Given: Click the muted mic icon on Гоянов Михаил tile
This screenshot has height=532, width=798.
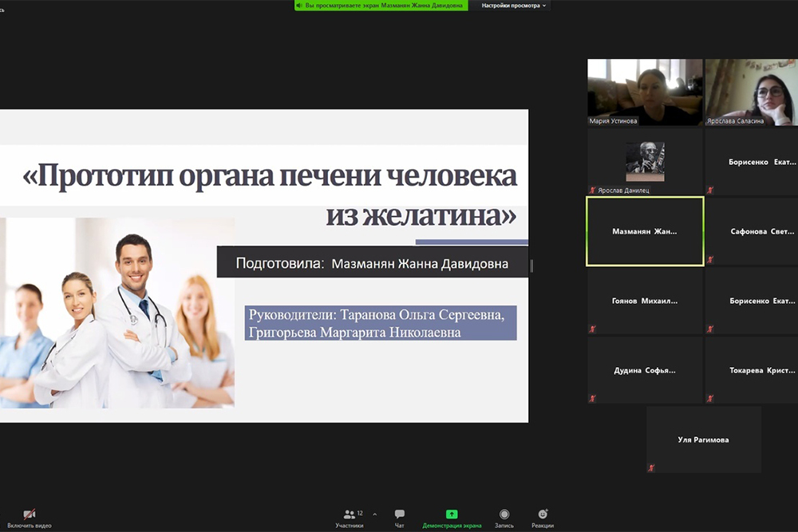Looking at the screenshot, I should pos(592,329).
